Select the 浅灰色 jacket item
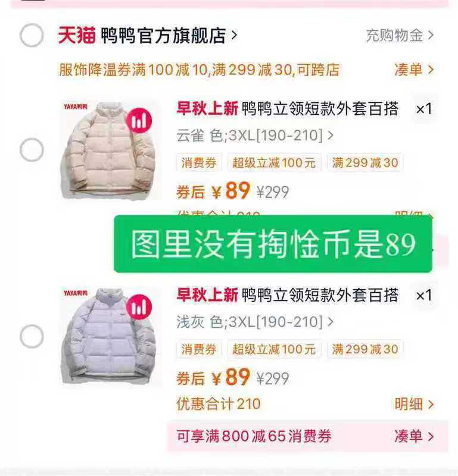This screenshot has width=458, height=476. tap(32, 336)
